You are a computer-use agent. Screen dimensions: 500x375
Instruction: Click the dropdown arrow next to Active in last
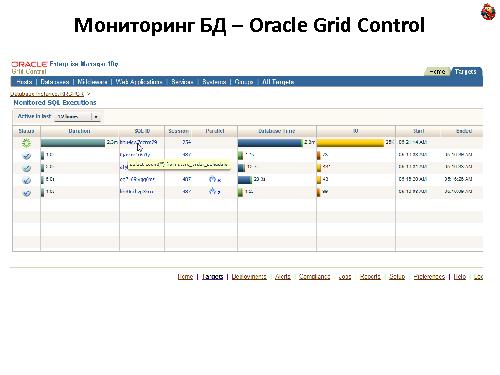[96, 117]
